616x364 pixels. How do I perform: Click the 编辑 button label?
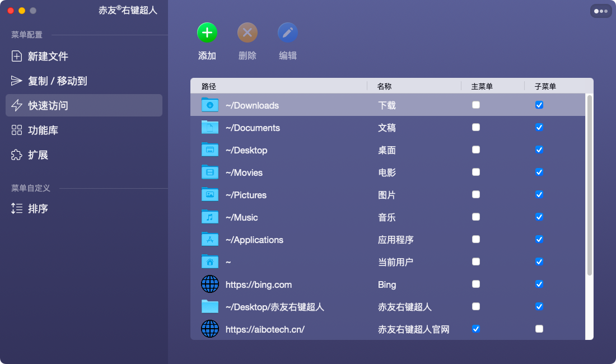pos(288,56)
